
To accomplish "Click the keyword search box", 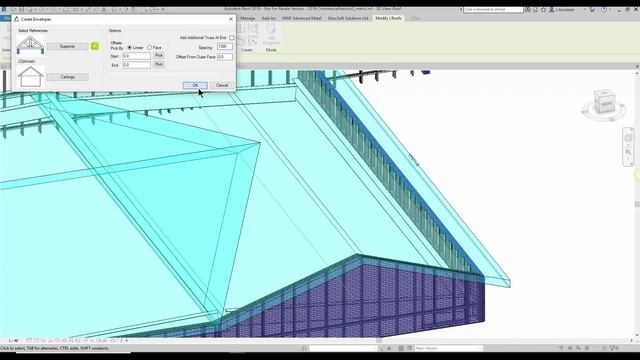I will coord(493,9).
